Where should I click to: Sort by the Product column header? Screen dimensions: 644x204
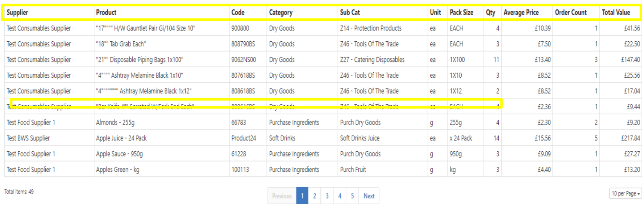(106, 12)
